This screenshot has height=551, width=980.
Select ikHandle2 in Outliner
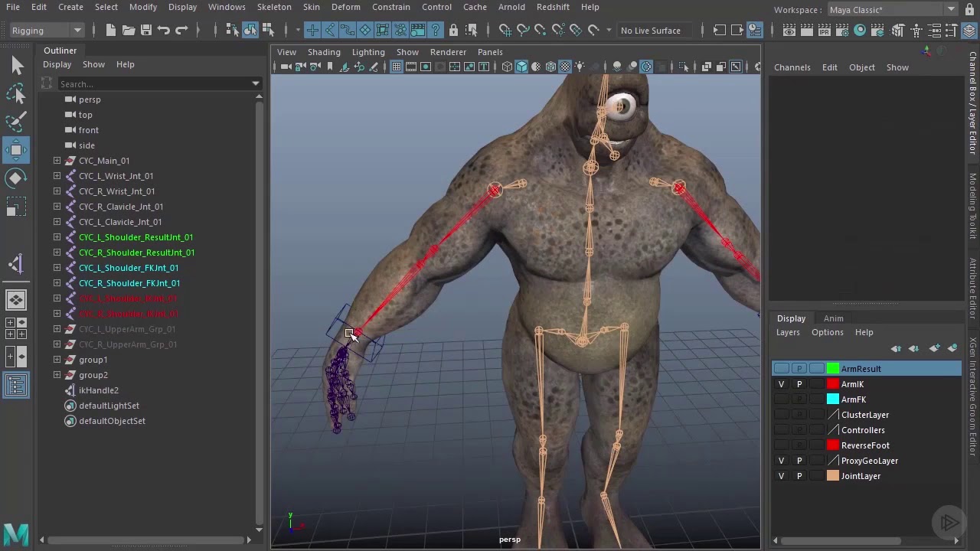pos(98,390)
